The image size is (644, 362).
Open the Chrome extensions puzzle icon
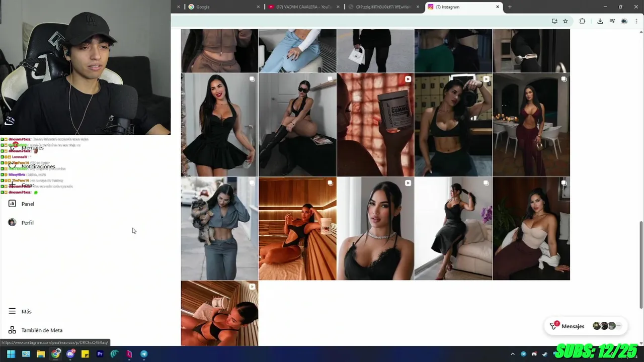pos(582,21)
